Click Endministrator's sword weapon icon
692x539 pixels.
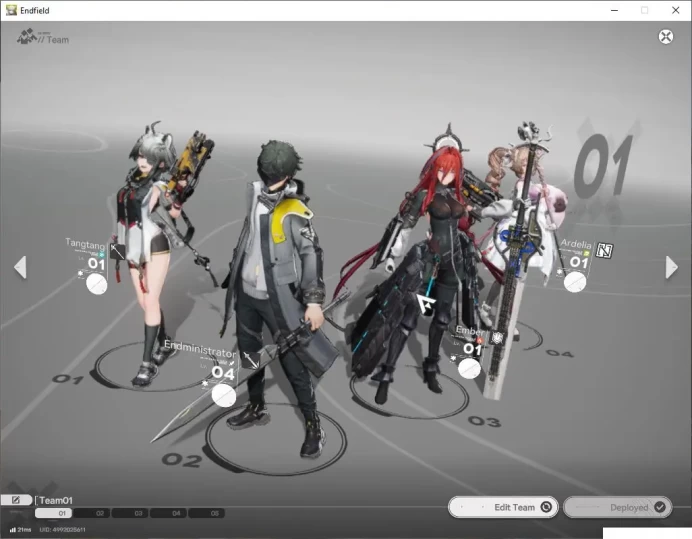[251, 360]
